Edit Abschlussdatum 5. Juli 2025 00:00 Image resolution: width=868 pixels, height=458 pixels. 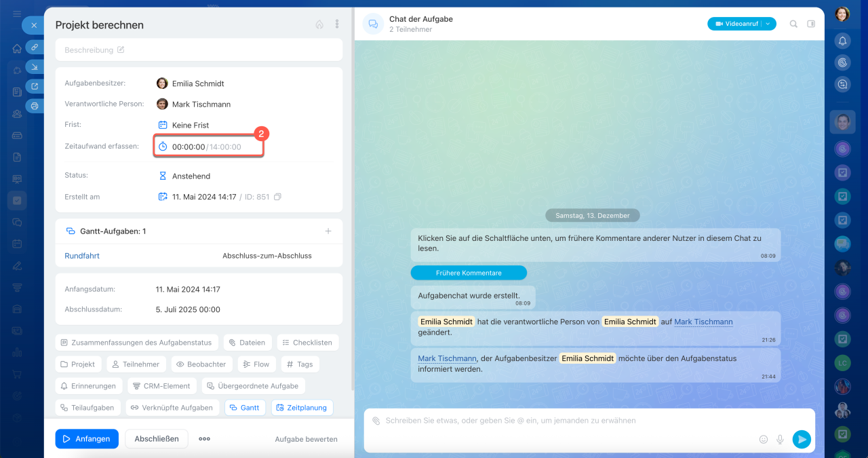[x=188, y=309]
